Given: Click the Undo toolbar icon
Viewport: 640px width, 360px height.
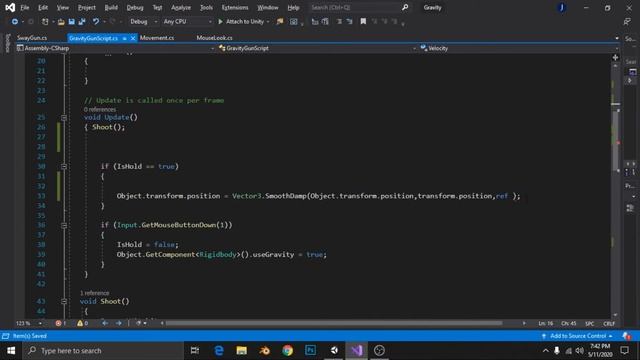Looking at the screenshot, I should coord(96,22).
